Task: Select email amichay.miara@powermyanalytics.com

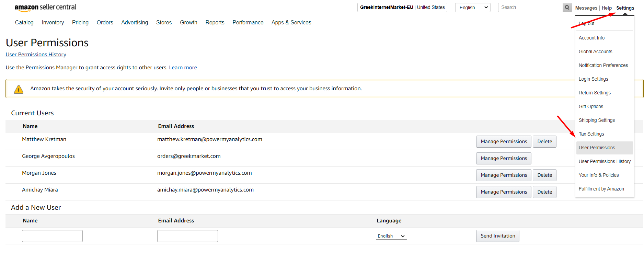Action: point(205,190)
